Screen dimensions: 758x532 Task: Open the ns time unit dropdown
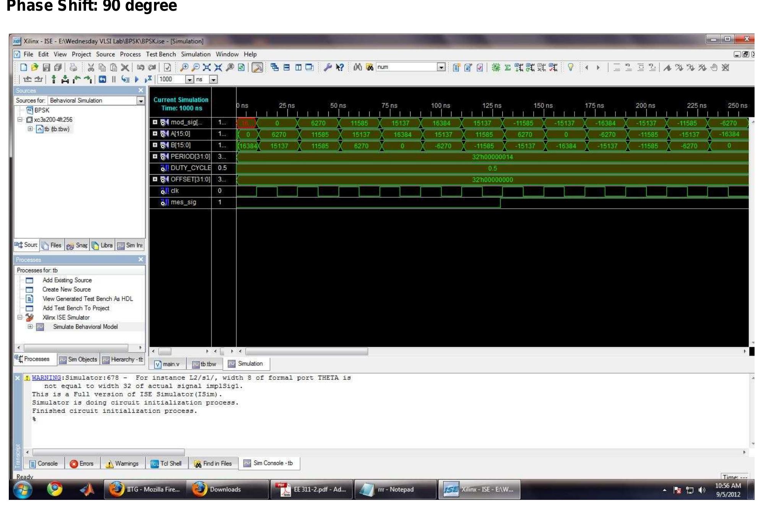coord(213,79)
